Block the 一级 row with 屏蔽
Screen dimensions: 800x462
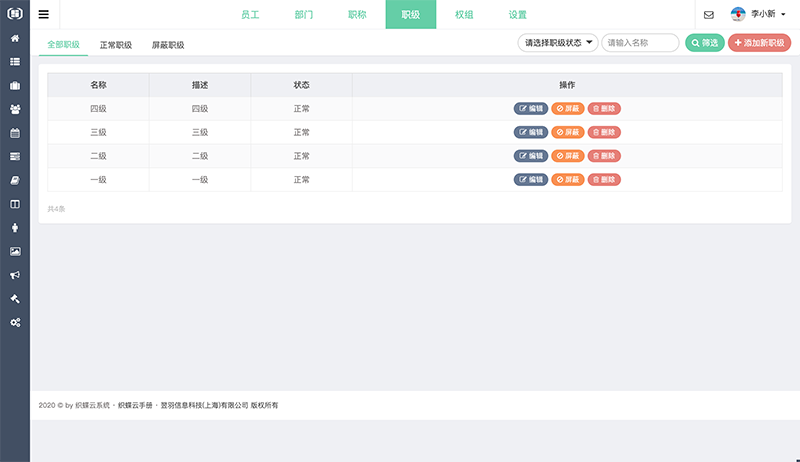coord(567,179)
